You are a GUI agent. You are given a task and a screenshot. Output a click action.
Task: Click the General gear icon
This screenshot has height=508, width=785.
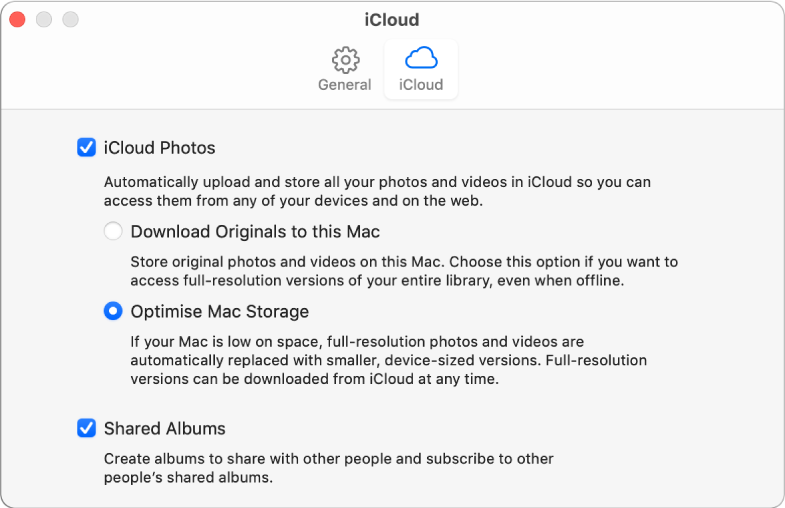pyautogui.click(x=345, y=59)
